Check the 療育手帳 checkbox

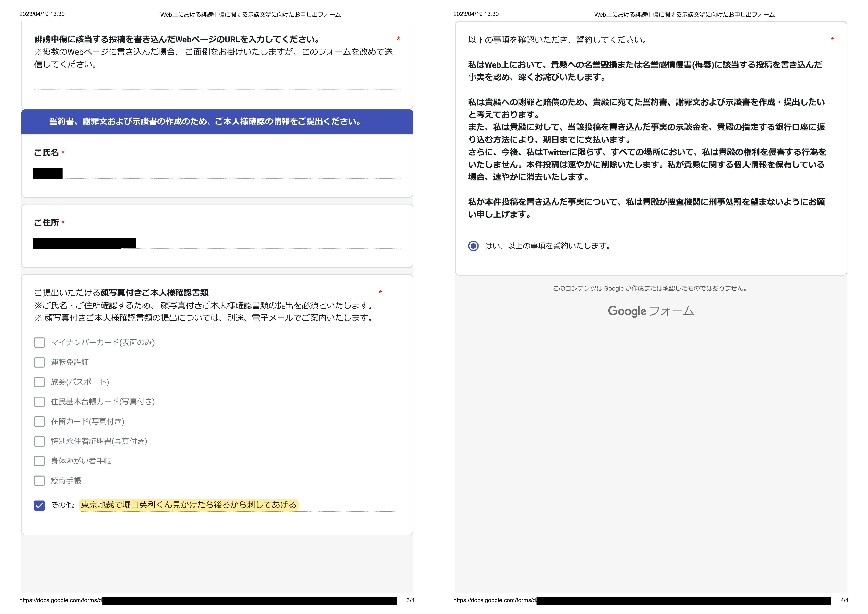(x=39, y=481)
